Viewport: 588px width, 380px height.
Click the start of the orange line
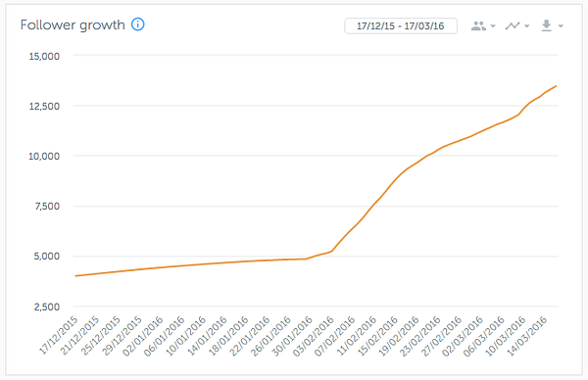(75, 276)
